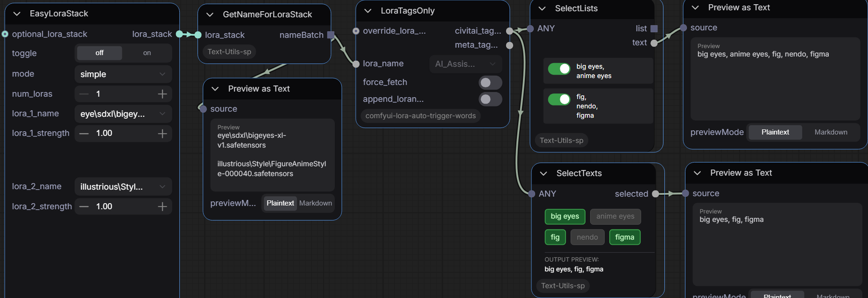Click the plus icon for num_loras
The width and height of the screenshot is (868, 298).
tap(162, 94)
